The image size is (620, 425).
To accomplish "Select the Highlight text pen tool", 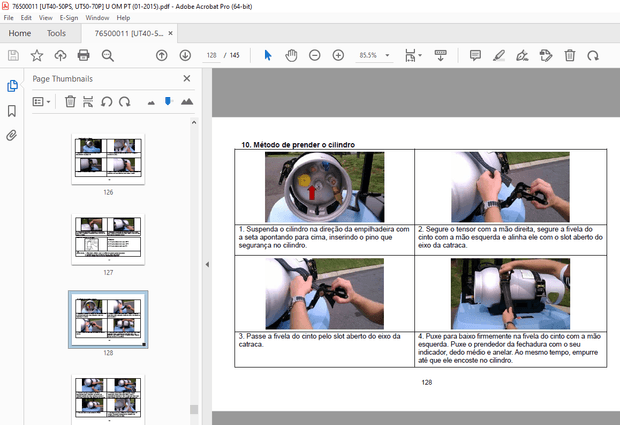I will pos(499,55).
